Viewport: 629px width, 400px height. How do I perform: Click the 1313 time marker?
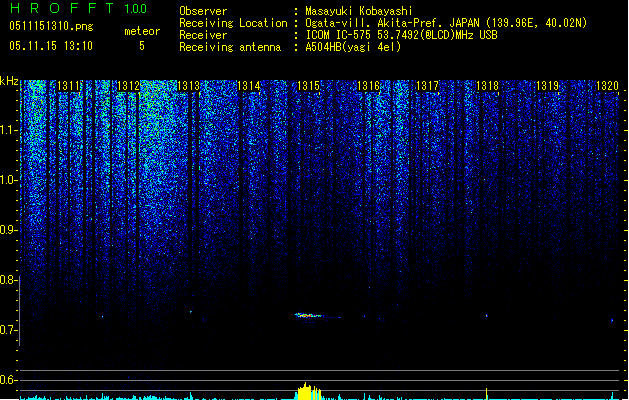click(x=189, y=86)
